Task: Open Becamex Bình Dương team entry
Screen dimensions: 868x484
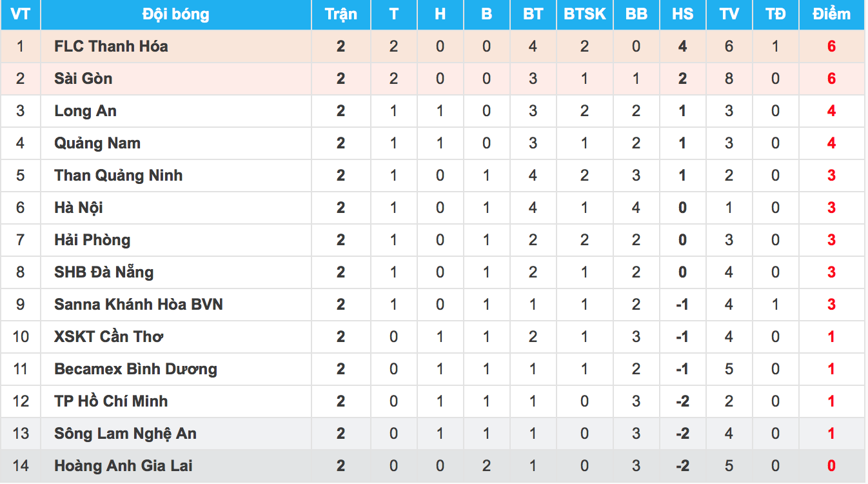Action: tap(135, 369)
